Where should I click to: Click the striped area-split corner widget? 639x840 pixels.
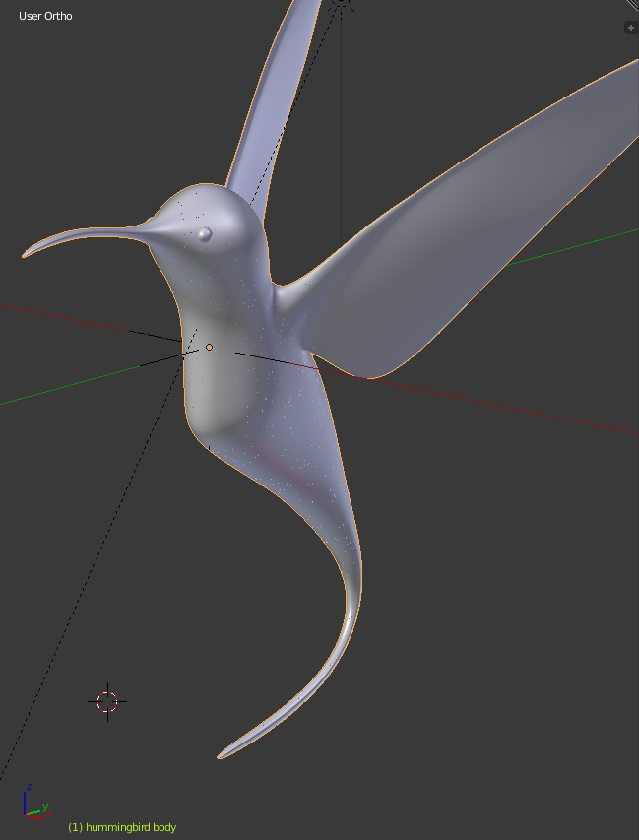pos(634,5)
